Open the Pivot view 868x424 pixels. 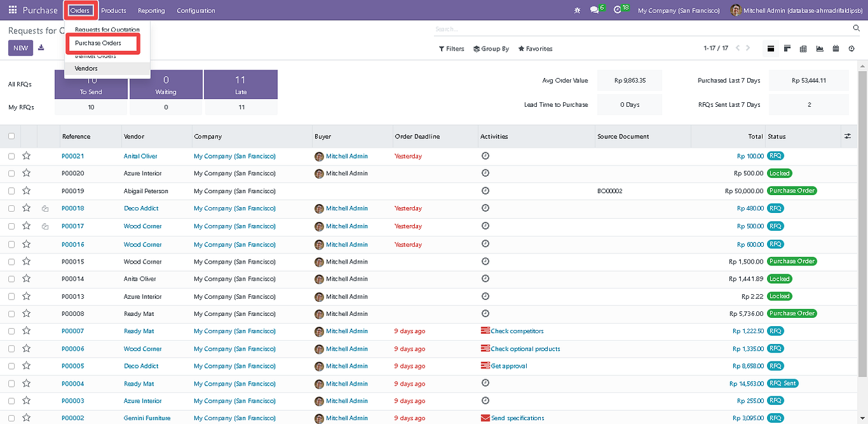[803, 48]
